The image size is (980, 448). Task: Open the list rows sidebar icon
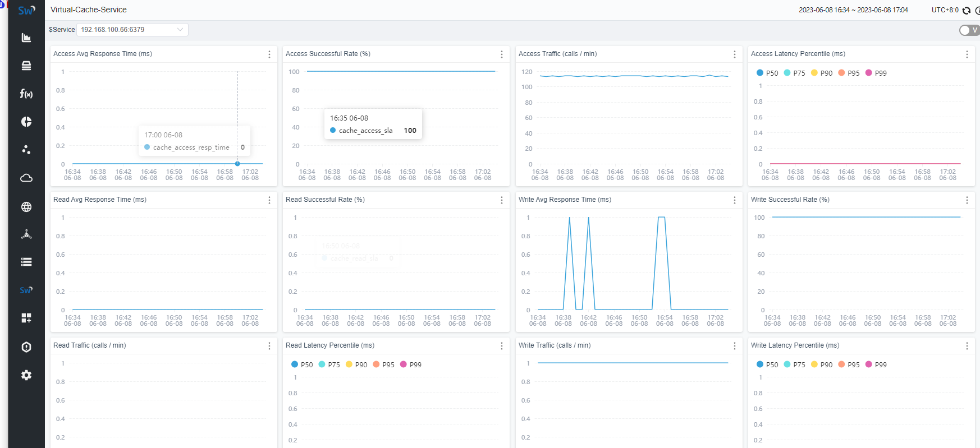[x=26, y=262]
